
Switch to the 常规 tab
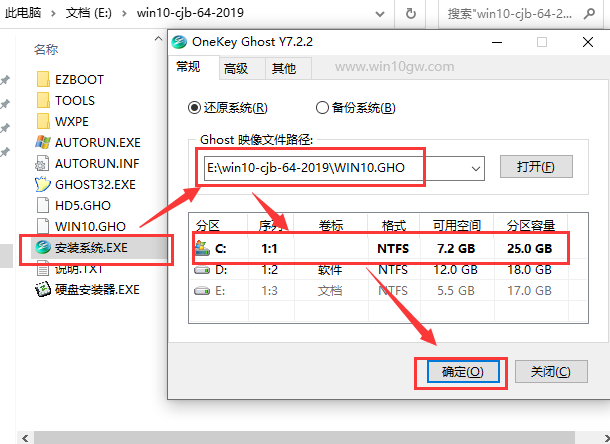[188, 67]
